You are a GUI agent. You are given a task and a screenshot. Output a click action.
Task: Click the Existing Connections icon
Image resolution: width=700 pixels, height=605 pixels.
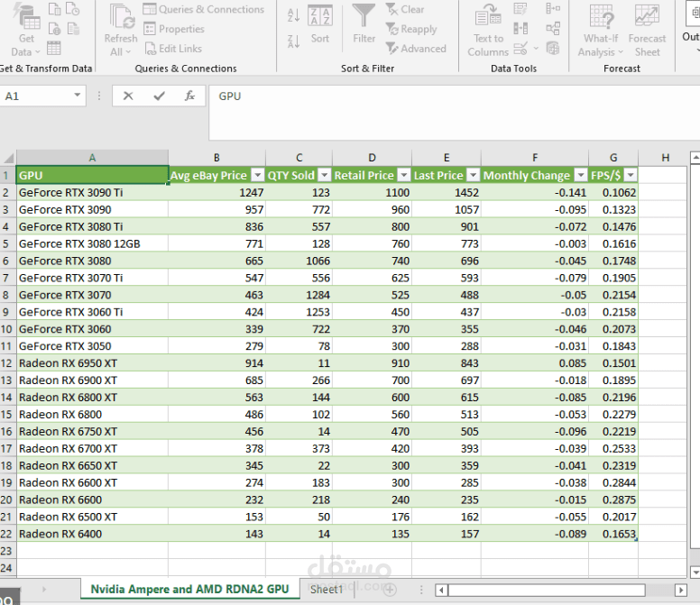point(73,29)
